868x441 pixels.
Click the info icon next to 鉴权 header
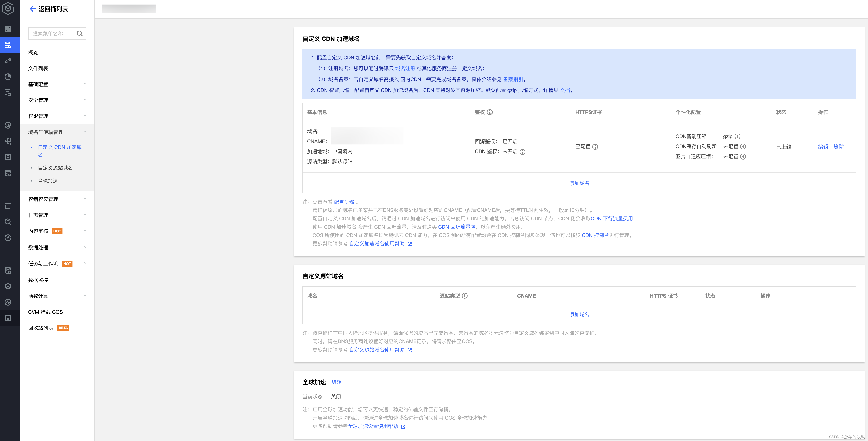490,112
